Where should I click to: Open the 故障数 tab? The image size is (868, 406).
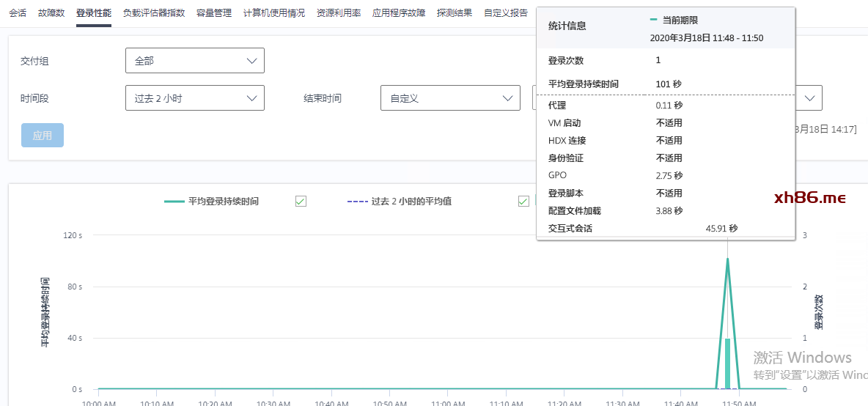(51, 13)
